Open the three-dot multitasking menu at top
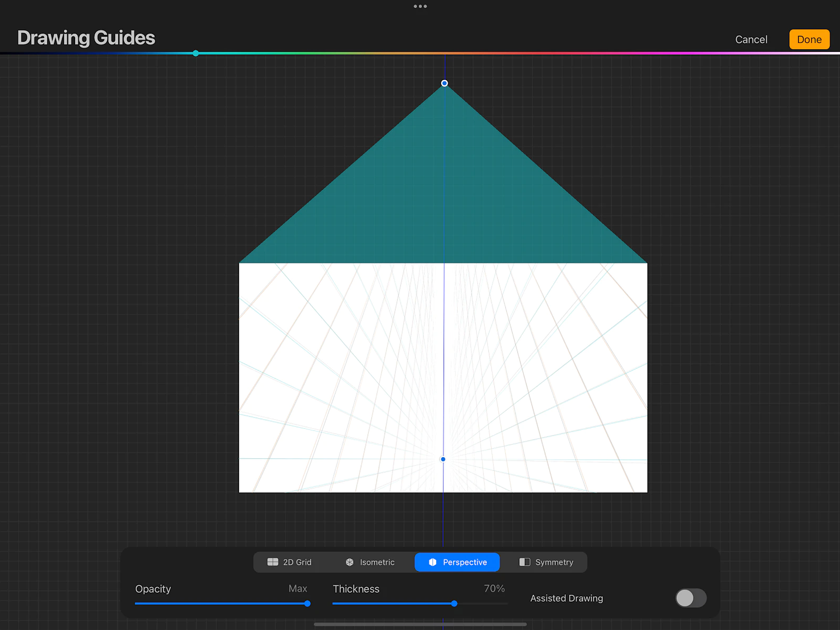Screen dimensions: 840x630 pos(420,6)
